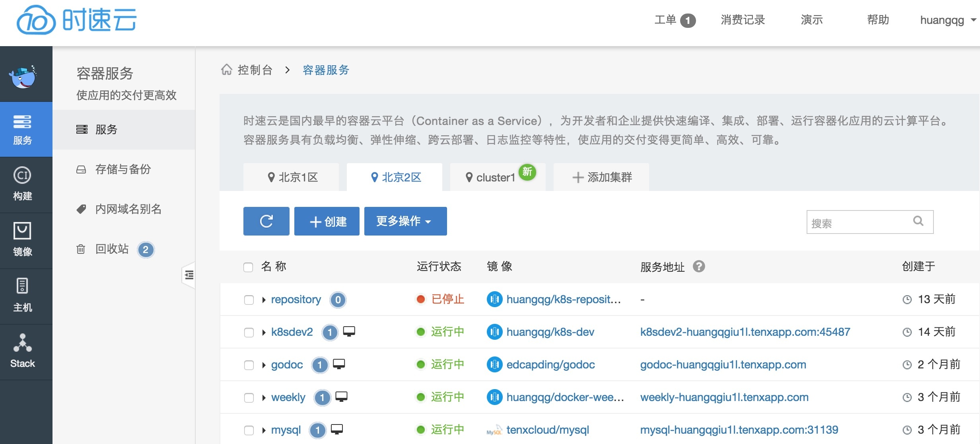Click the MySQL image icon
This screenshot has width=980, height=444.
coord(494,430)
